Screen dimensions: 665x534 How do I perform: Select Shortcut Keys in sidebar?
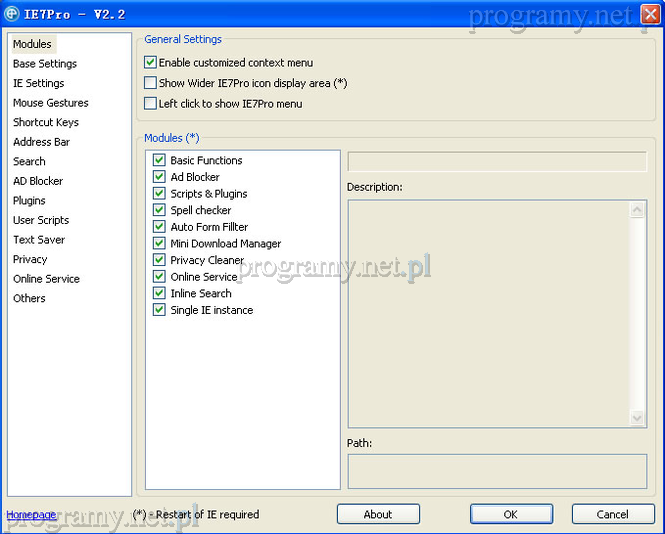coord(46,122)
